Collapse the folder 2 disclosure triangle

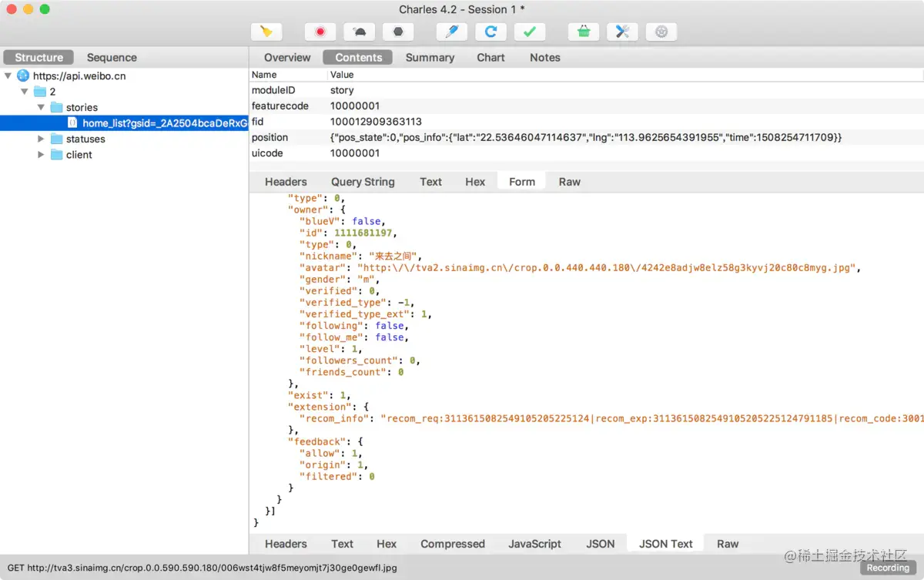pyautogui.click(x=25, y=92)
